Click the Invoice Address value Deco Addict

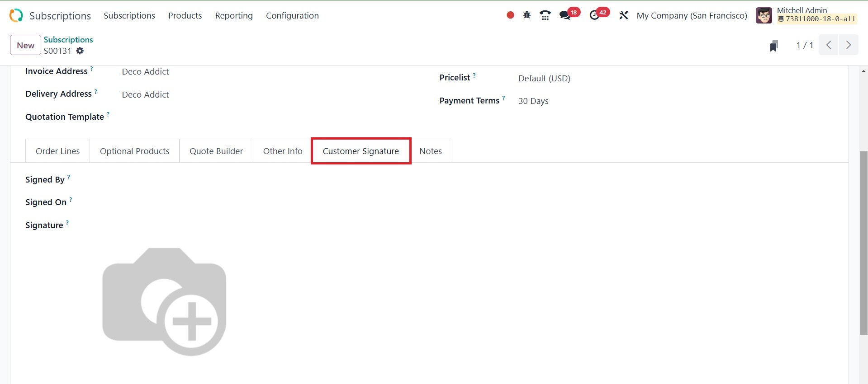click(145, 72)
